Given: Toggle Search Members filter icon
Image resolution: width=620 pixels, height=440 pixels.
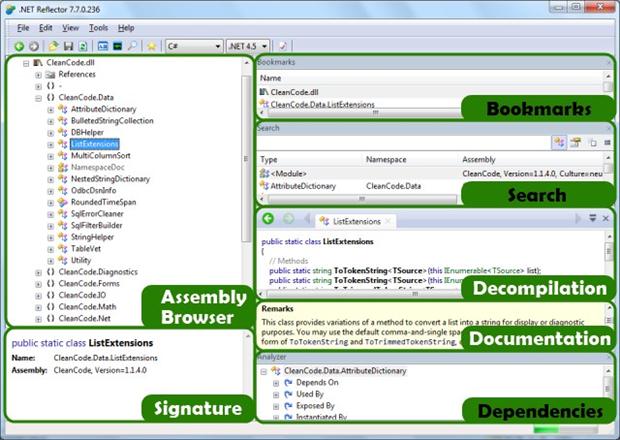Looking at the screenshot, I should coord(576,142).
